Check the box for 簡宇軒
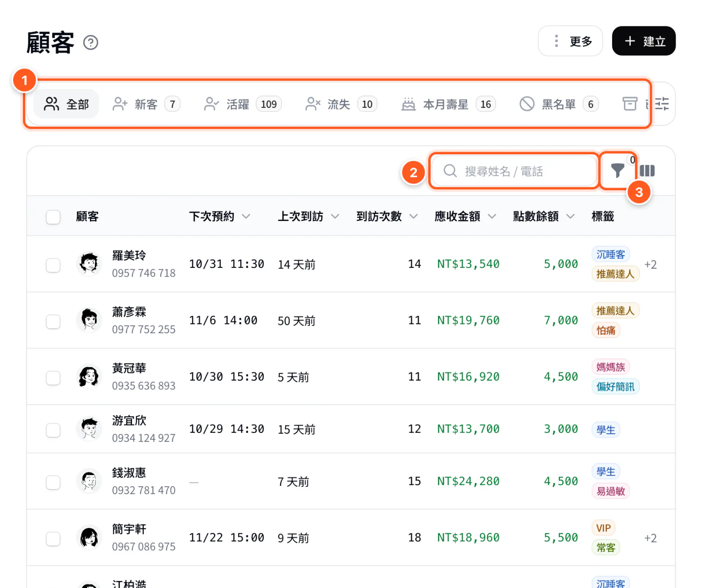702x588 pixels. (x=53, y=538)
